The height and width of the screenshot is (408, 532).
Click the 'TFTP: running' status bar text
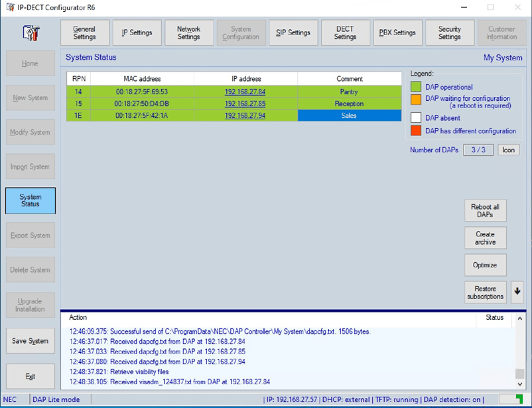click(397, 399)
